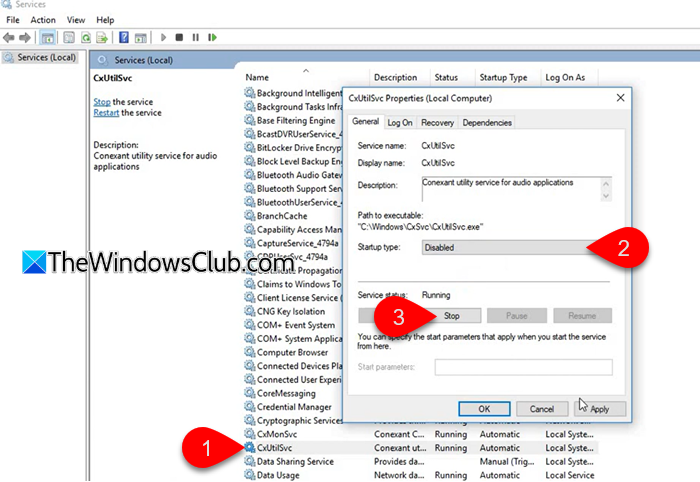
Task: Click the gear icon beside Bluetooth Audio Gateway
Action: (250, 175)
